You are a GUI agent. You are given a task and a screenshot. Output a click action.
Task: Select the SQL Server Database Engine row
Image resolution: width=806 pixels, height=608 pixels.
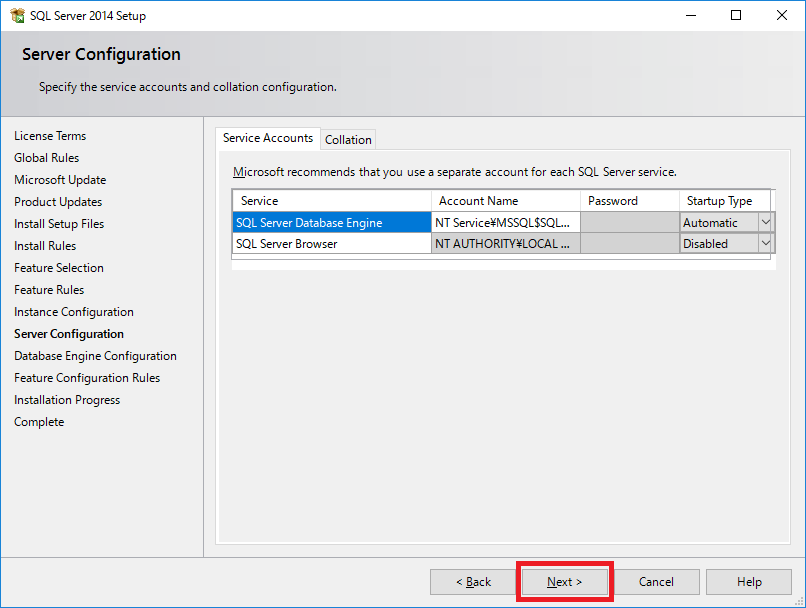[x=332, y=223]
